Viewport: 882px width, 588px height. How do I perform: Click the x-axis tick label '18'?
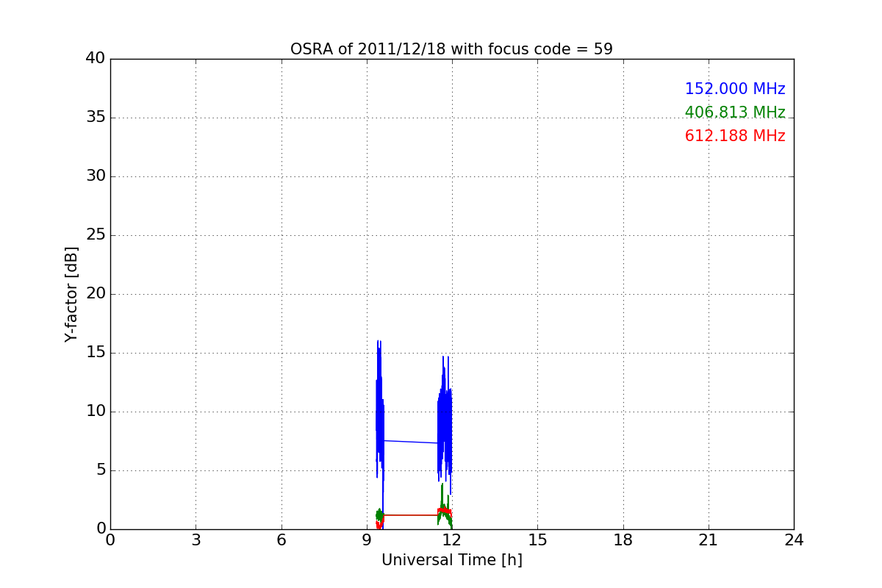pos(623,540)
